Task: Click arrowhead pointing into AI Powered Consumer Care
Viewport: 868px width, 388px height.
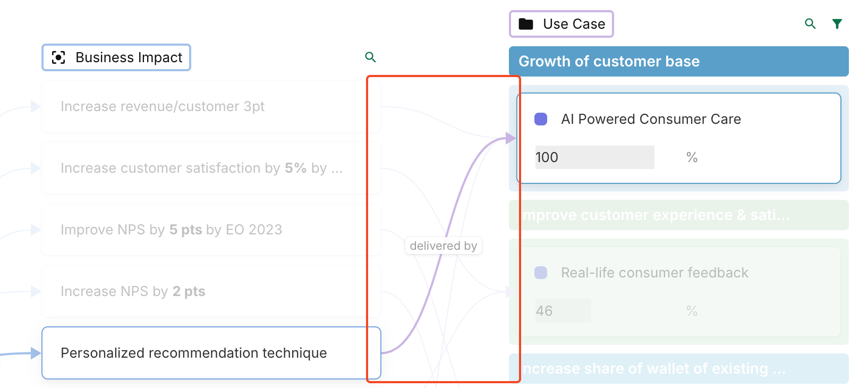Action: [510, 138]
